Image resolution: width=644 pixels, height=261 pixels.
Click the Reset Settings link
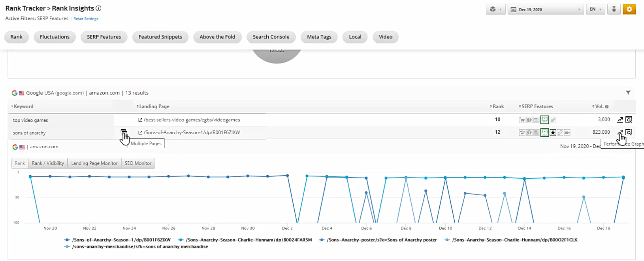tap(86, 19)
